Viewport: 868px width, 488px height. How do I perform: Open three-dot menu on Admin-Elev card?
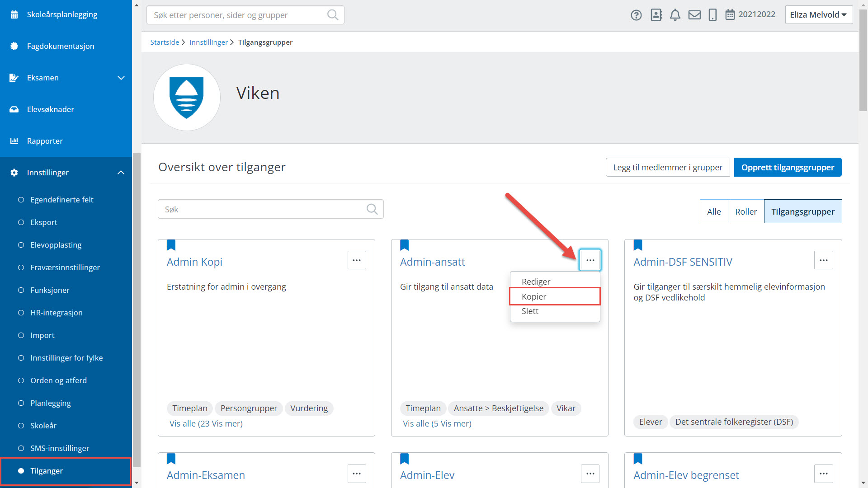click(590, 474)
